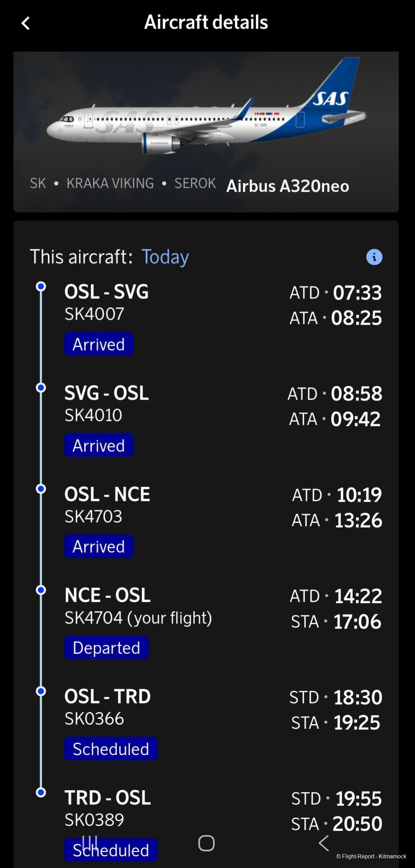Screen dimensions: 415x868
Task: Tap the Today link
Action: (x=165, y=257)
